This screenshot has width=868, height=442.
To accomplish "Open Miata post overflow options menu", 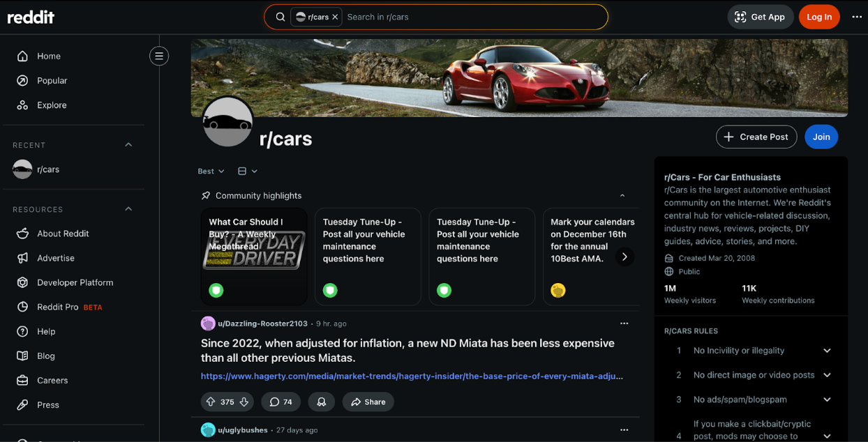I will tap(624, 323).
